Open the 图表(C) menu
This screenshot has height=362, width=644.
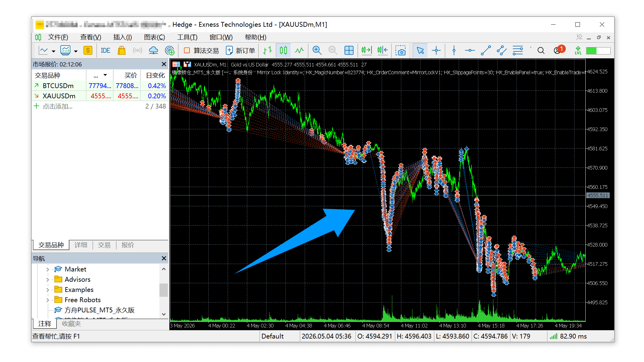point(154,37)
